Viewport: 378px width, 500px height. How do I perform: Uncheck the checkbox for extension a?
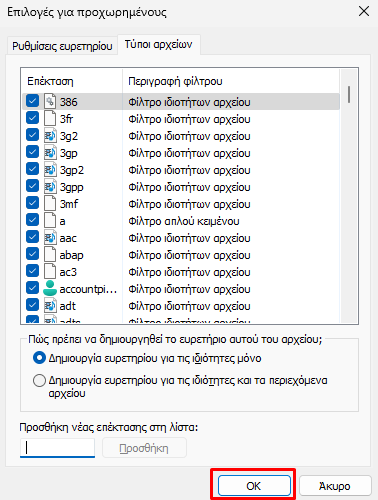tap(32, 220)
